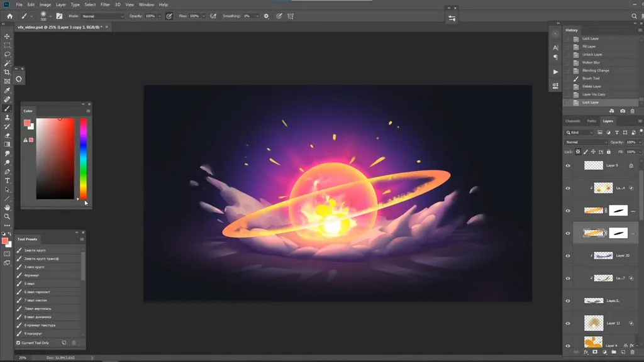Open the Flow dropdown arrow
This screenshot has height=362, width=644.
pos(204,16)
